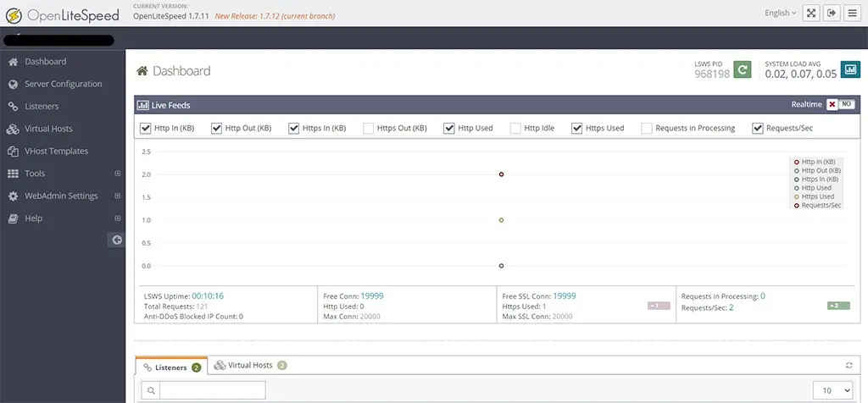Click the green Requests/Sec sparkline badge

coord(838,306)
